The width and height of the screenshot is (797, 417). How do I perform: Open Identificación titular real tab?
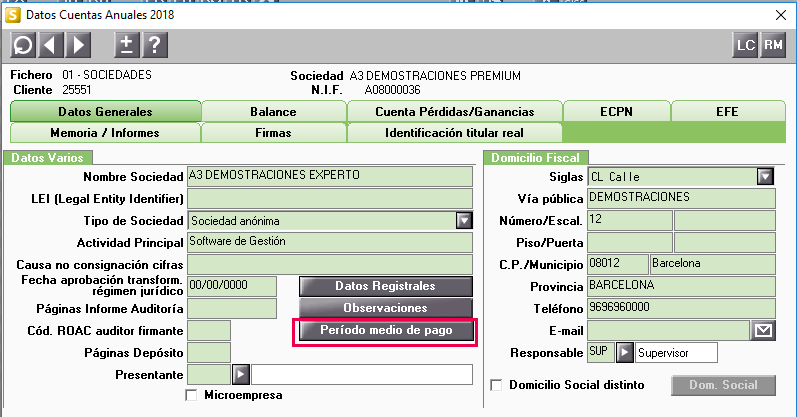454,133
